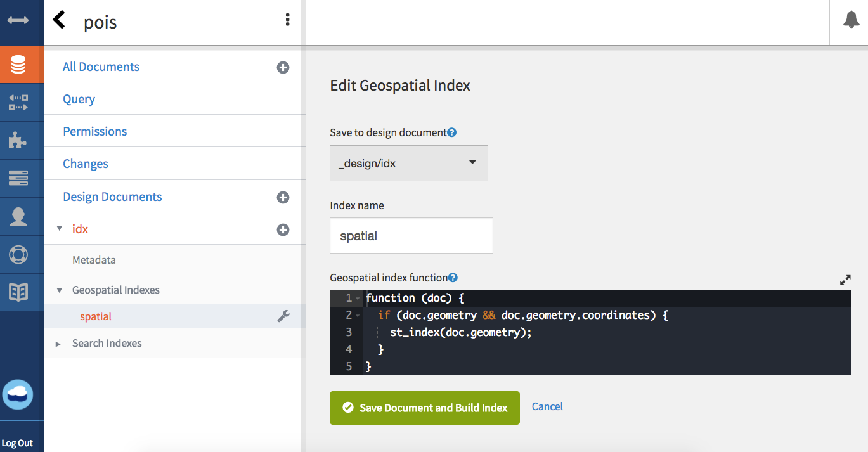868x452 pixels.
Task: Select the spatial index
Action: pyautogui.click(x=96, y=316)
